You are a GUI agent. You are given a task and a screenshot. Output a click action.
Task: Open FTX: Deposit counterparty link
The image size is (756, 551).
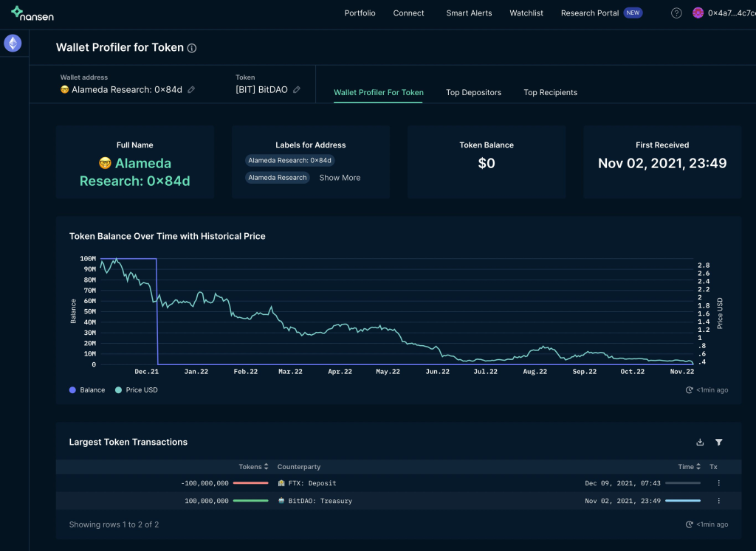(312, 483)
